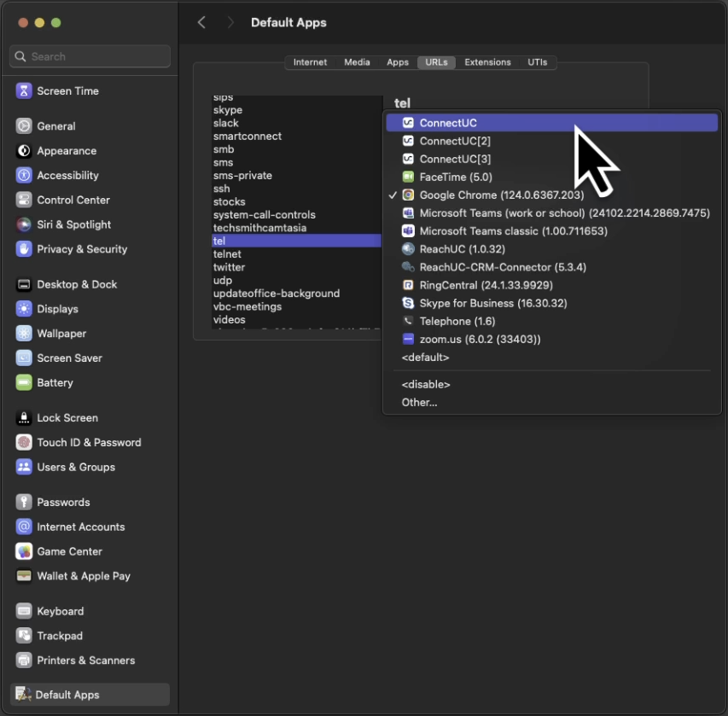Click the Printers & Scanners icon
This screenshot has height=716, width=728.
[x=24, y=661]
